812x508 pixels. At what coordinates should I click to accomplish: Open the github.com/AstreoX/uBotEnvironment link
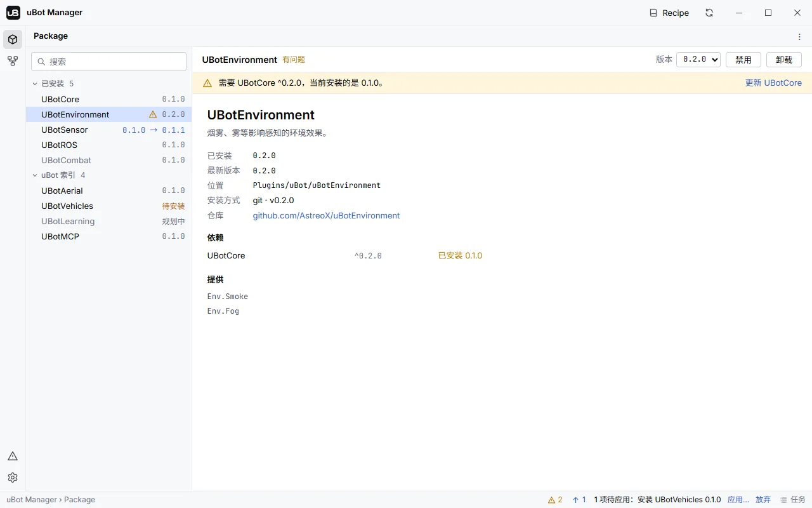click(326, 216)
